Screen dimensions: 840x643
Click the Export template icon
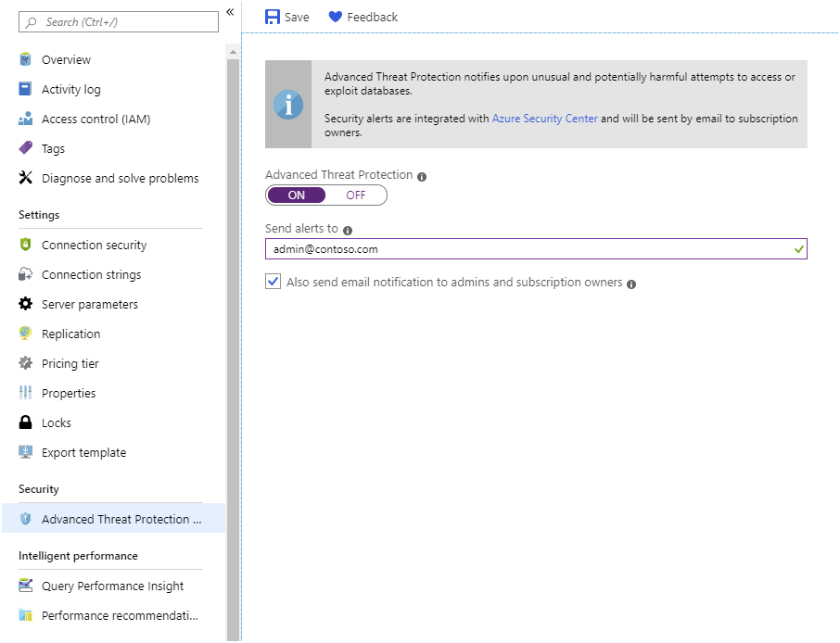coord(25,452)
